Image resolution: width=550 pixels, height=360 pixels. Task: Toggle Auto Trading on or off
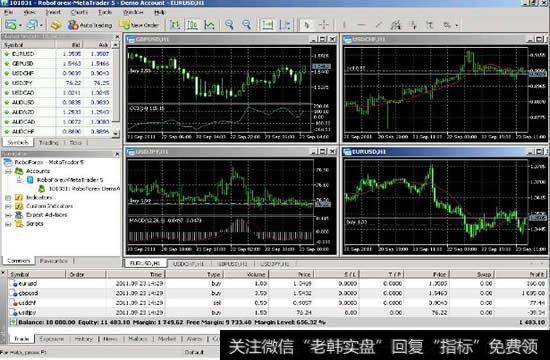pos(90,25)
